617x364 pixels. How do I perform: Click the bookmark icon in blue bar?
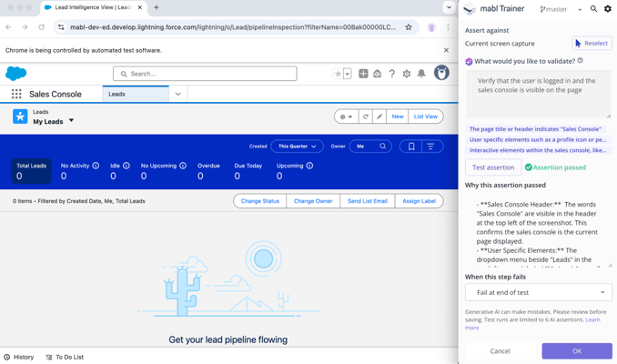[410, 147]
